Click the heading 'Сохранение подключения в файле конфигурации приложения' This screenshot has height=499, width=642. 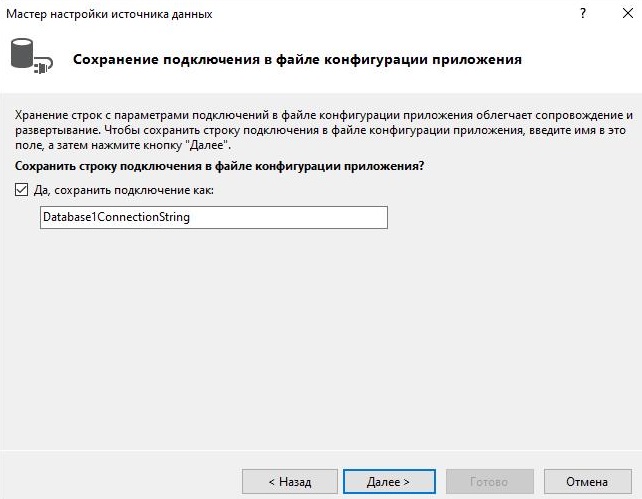coord(297,59)
